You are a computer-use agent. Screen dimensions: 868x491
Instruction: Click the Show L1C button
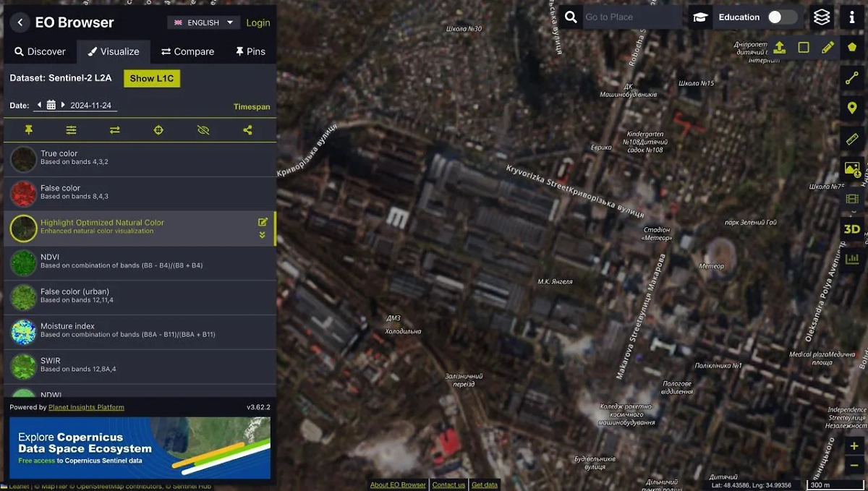click(151, 78)
